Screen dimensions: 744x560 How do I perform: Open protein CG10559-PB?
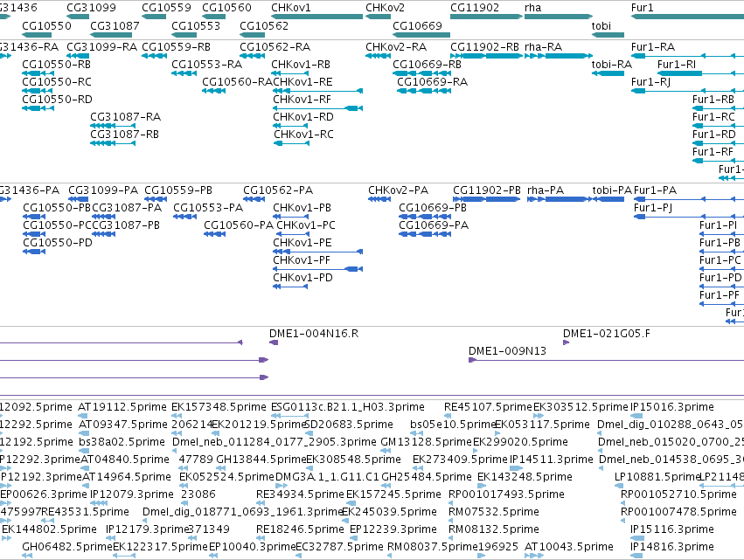pos(178,190)
